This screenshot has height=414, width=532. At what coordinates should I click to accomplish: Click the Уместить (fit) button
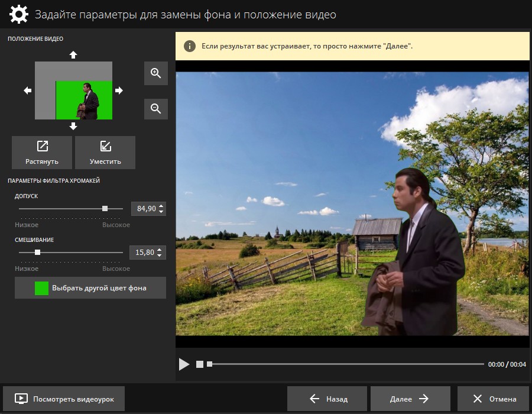coord(105,153)
